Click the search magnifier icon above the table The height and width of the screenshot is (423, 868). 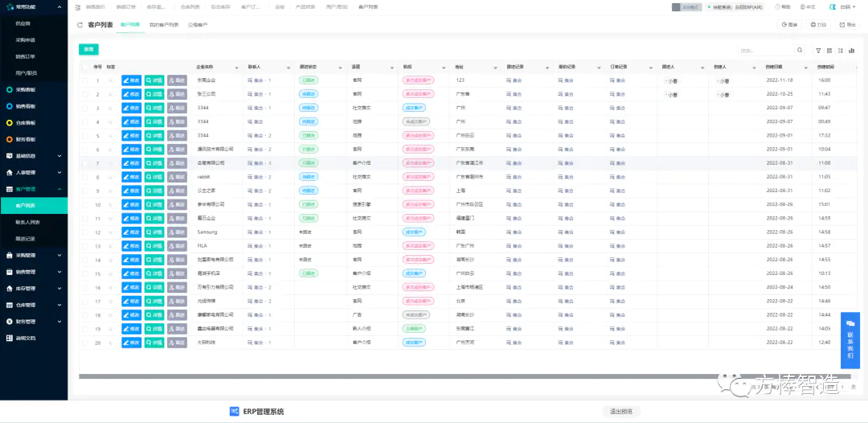pos(800,50)
